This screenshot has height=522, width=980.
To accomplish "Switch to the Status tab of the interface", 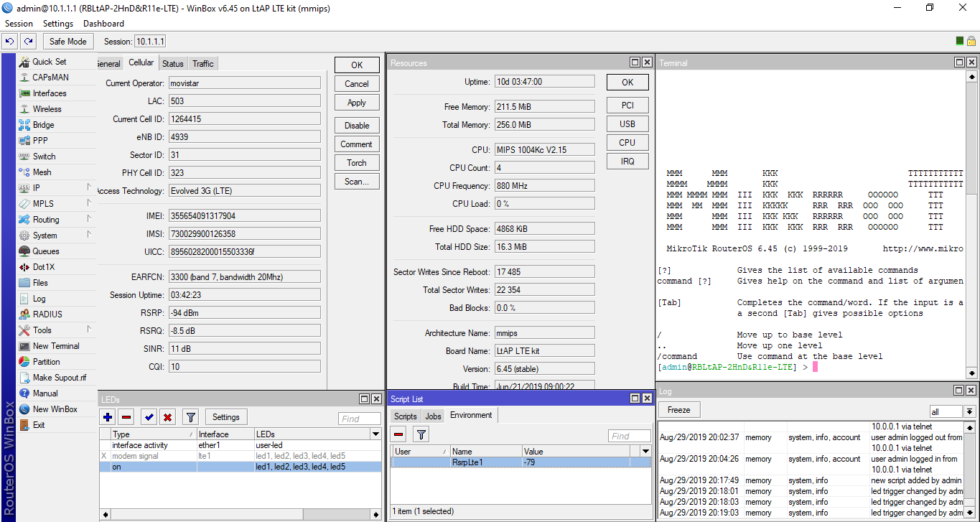I will tap(172, 63).
